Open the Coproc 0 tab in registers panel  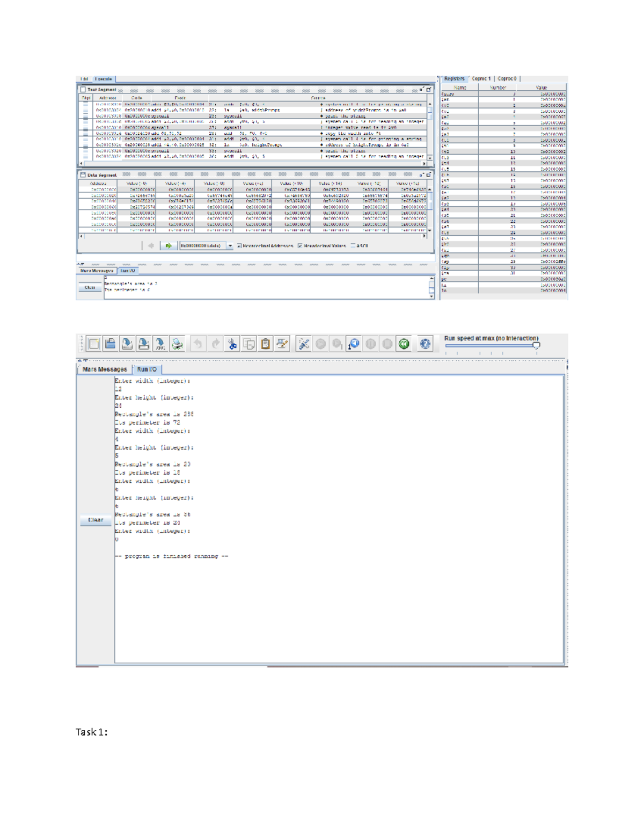[x=507, y=78]
